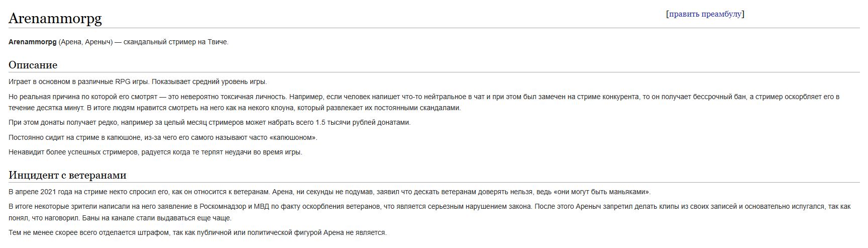Click the paragraph starting «Ненавидит более успешных»
Screen dimensions: 868x248
click(155, 152)
